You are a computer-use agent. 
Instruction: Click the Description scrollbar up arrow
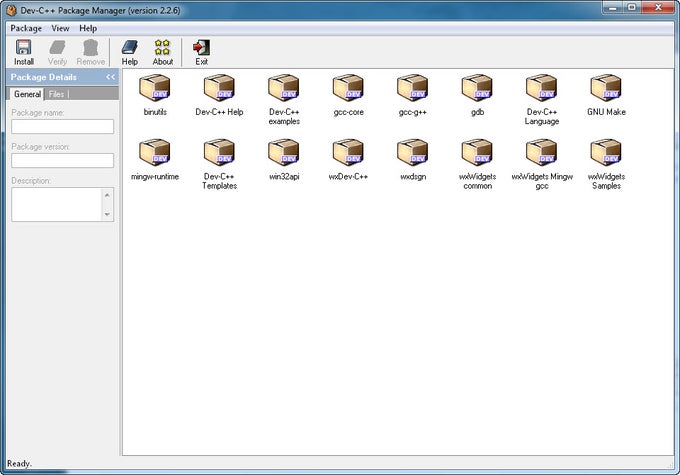[107, 195]
